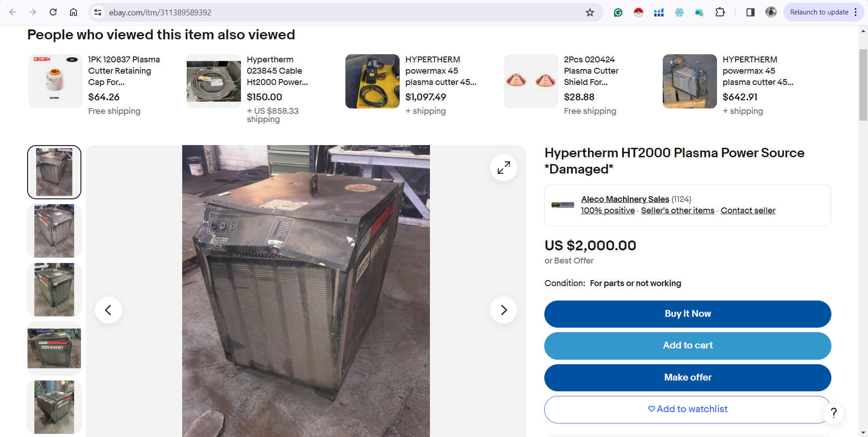Open Aleco Machinery Sales seller page

(x=625, y=199)
